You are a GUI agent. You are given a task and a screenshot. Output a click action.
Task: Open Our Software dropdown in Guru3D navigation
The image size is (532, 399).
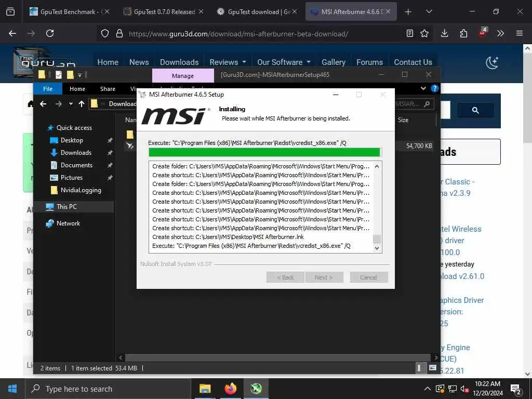(x=284, y=62)
